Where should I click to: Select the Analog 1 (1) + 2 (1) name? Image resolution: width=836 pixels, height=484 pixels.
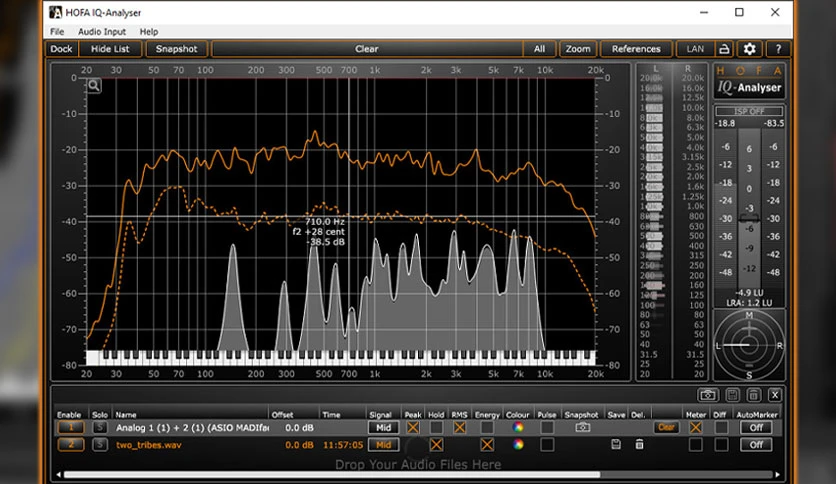point(192,427)
